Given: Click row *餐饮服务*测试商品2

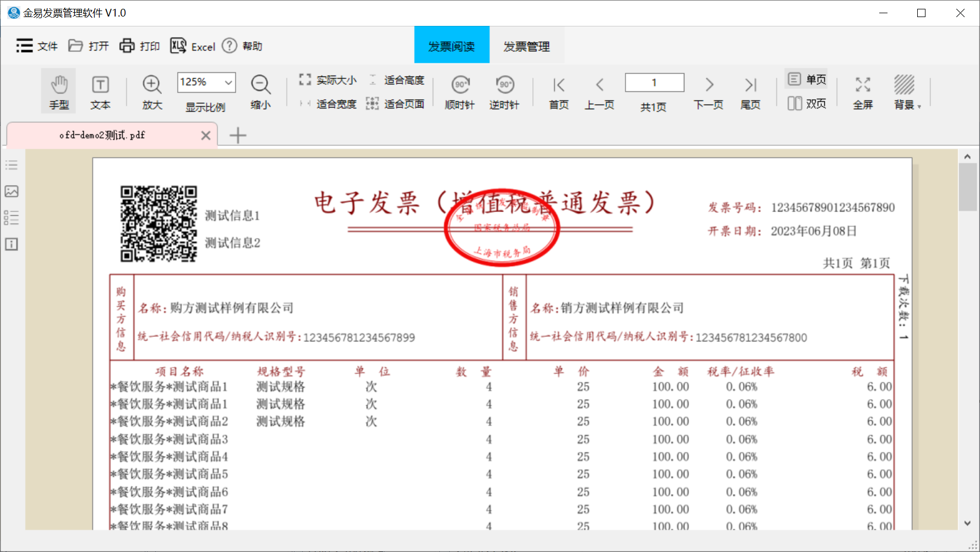Looking at the screenshot, I should [x=501, y=421].
